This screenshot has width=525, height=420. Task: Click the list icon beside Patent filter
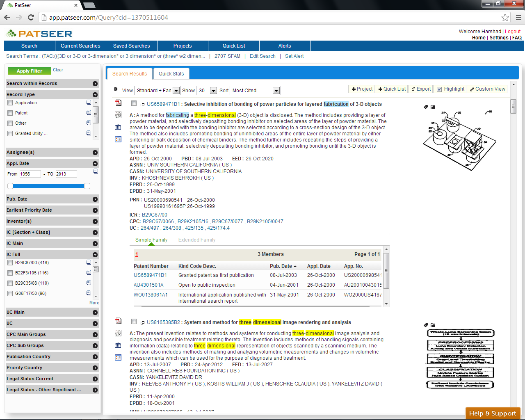pos(89,113)
